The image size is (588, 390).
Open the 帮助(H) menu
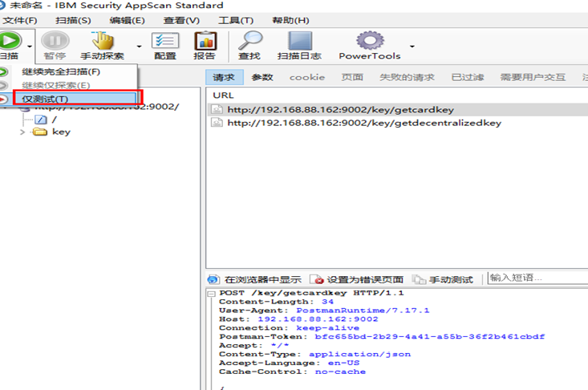click(290, 20)
